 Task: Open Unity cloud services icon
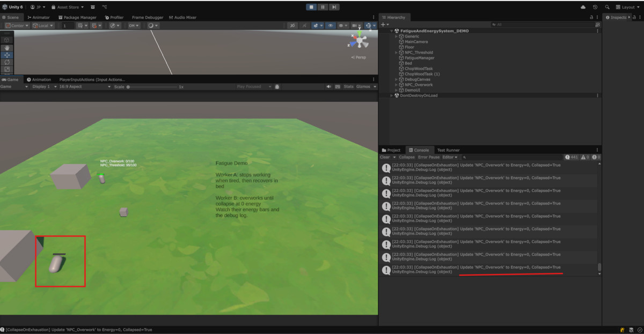(583, 7)
